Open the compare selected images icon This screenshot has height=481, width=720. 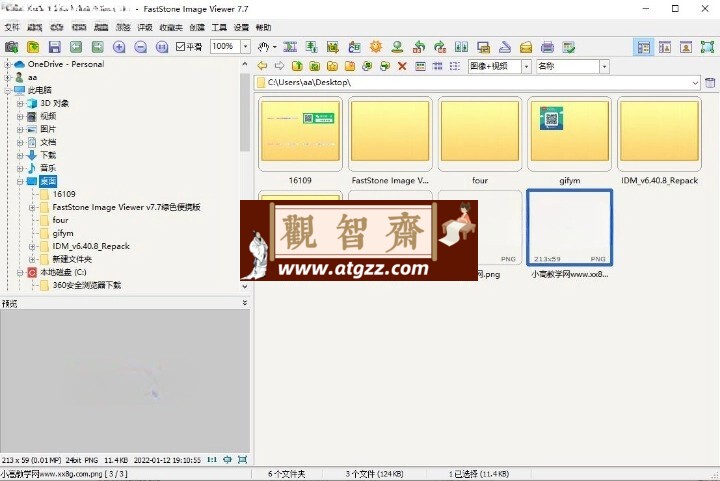coord(461,47)
